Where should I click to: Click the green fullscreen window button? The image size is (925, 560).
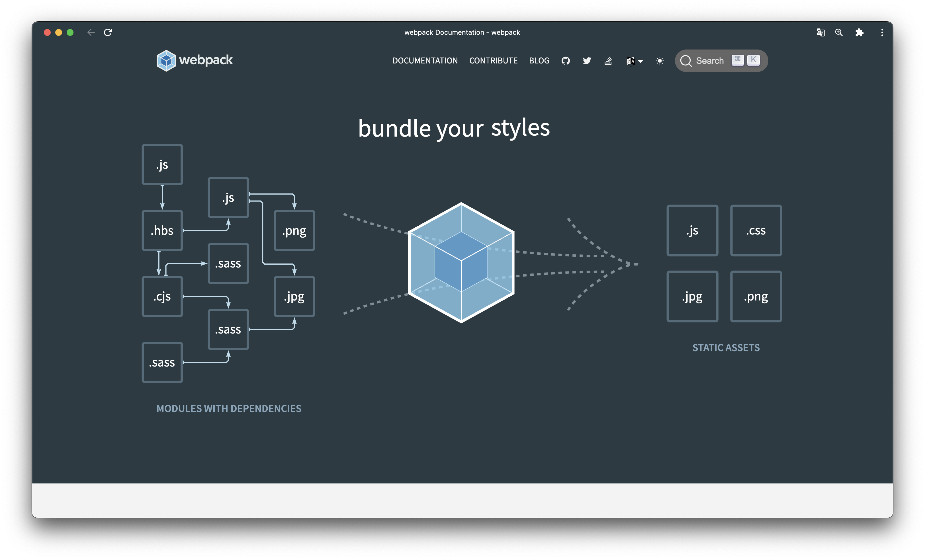click(70, 32)
